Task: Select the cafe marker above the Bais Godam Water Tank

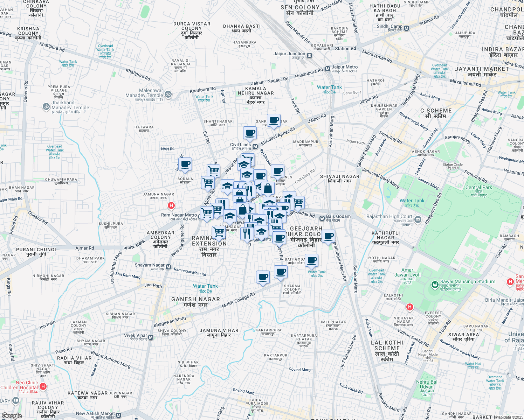Action: 311,260
